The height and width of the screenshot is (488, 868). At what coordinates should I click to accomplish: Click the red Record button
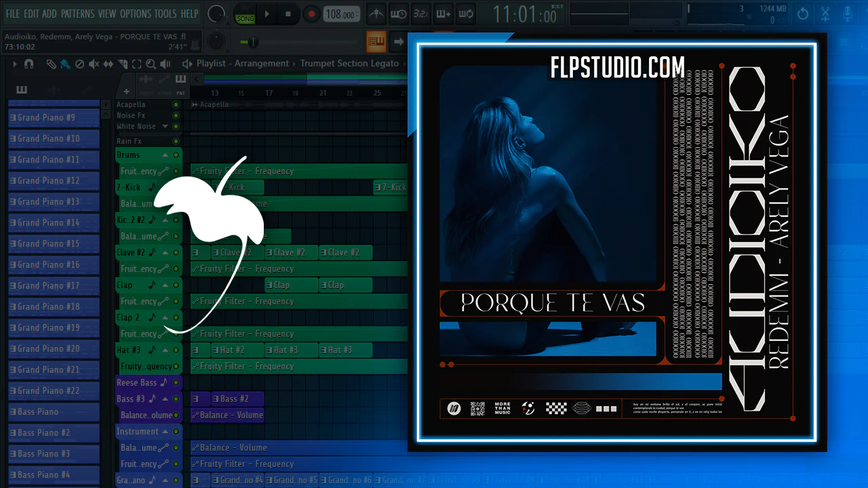coord(311,14)
